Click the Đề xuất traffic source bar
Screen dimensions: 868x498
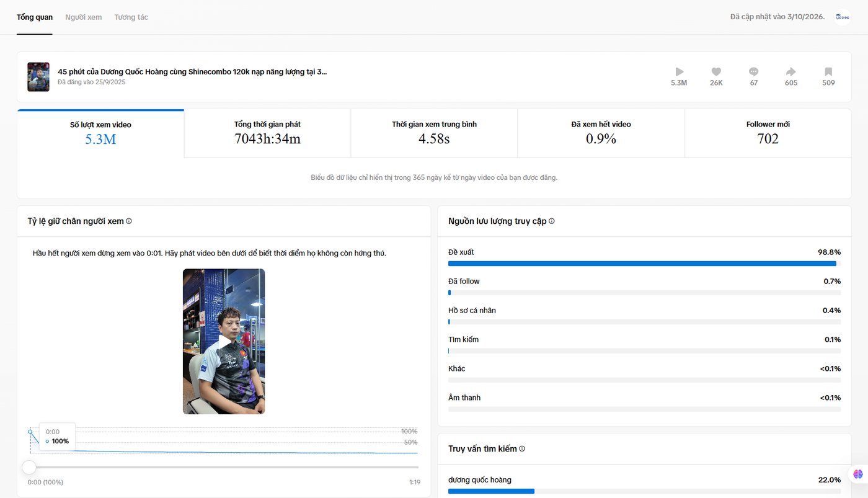point(645,264)
